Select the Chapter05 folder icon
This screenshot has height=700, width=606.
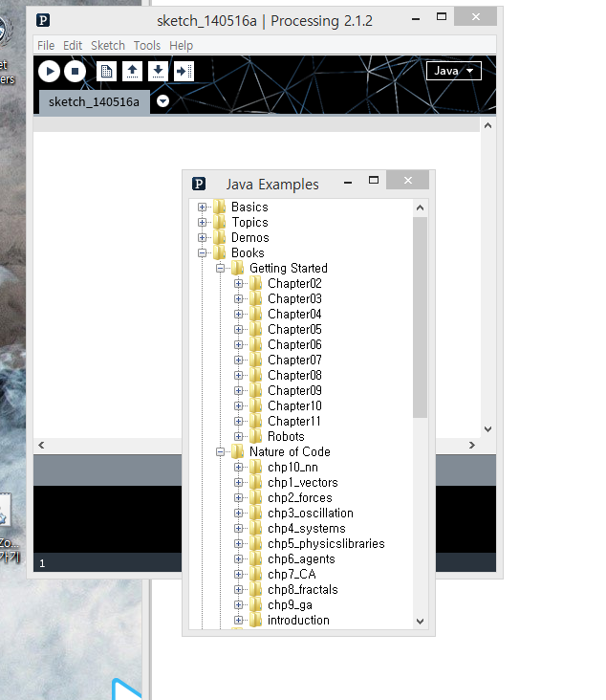tap(256, 330)
